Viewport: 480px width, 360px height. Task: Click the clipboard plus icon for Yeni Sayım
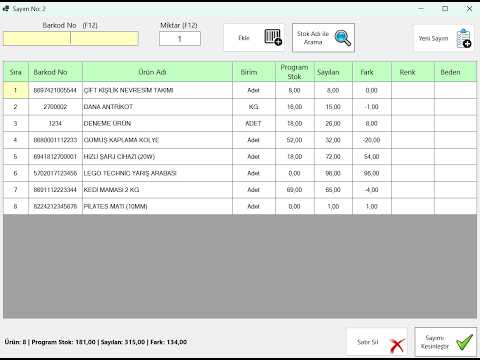[x=464, y=38]
